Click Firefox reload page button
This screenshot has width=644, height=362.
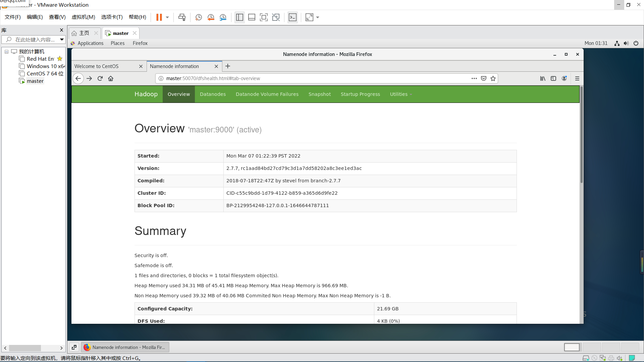(100, 78)
